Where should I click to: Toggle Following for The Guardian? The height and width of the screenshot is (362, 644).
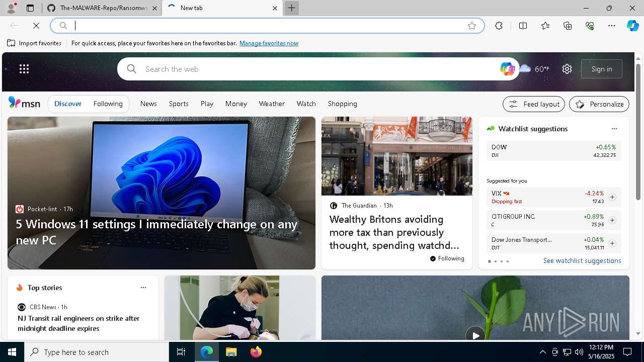(x=447, y=258)
